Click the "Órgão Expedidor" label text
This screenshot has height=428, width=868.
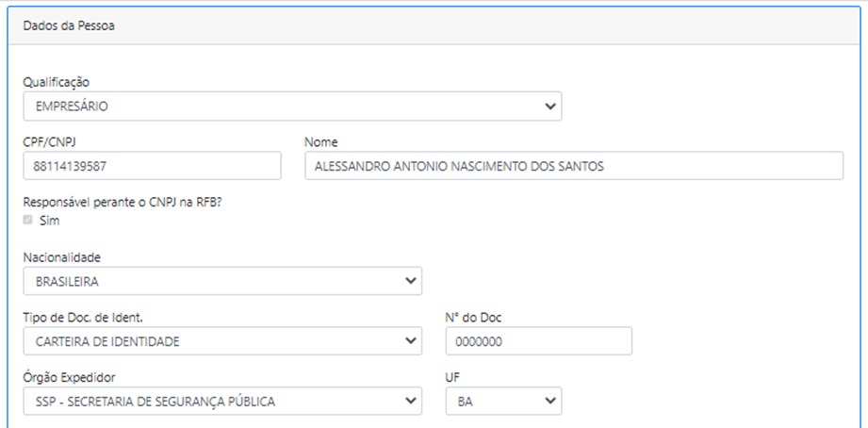point(69,377)
